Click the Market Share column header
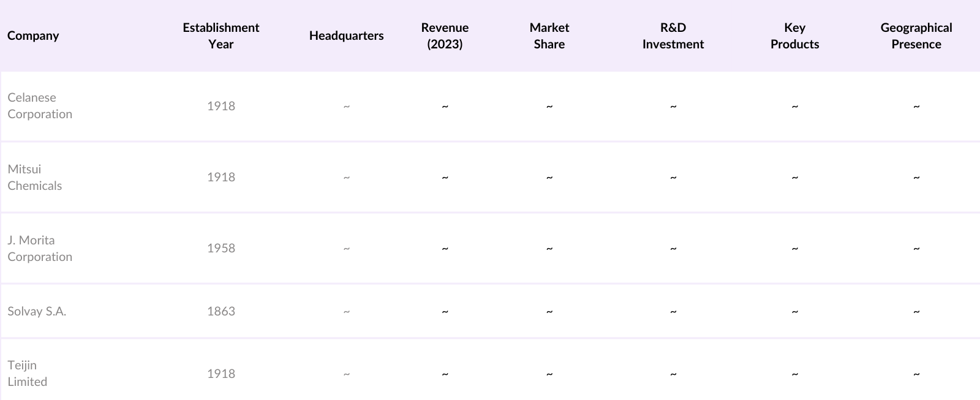This screenshot has height=400, width=980. tap(549, 36)
